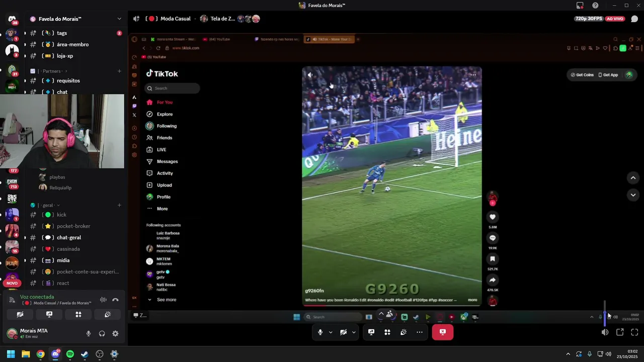Open activities icon in stream control bar

(387, 332)
